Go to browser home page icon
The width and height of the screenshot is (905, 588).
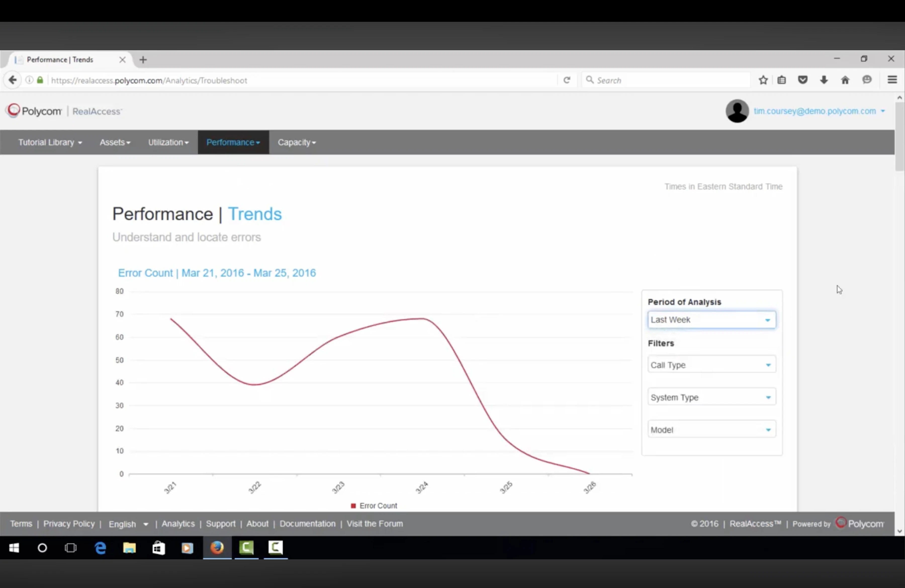tap(845, 80)
